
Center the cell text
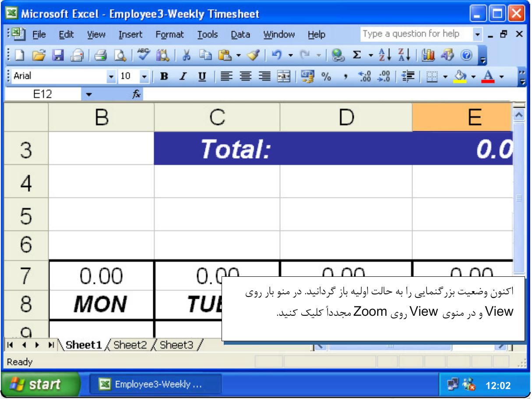click(245, 76)
